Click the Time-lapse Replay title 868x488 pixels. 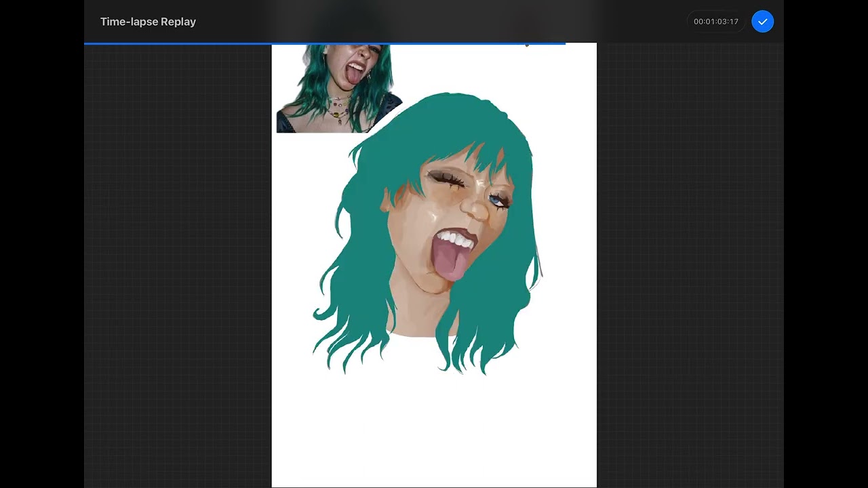(148, 22)
